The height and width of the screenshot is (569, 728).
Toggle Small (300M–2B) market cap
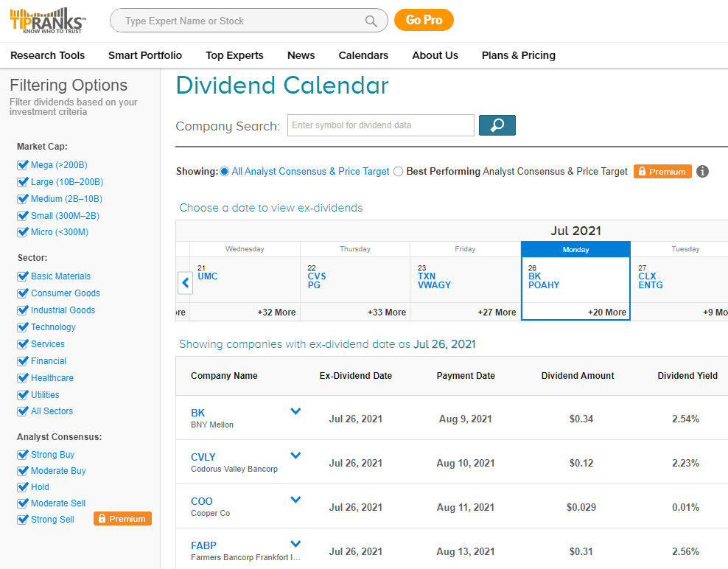[x=22, y=215]
